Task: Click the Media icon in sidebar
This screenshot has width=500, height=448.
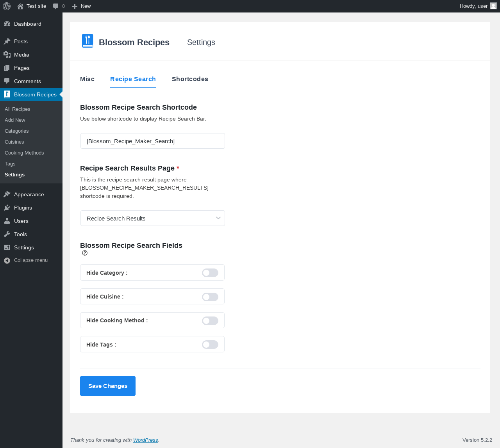Action: click(7, 55)
